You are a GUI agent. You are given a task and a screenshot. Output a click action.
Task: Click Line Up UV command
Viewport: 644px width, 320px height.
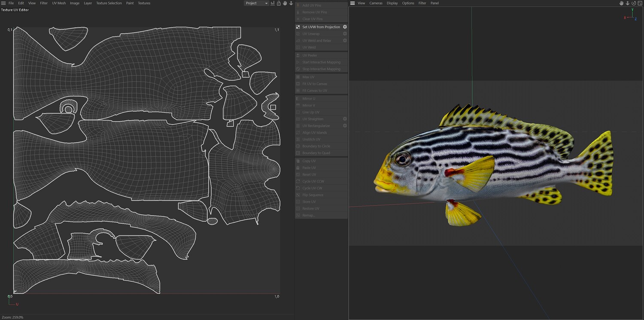[321, 112]
